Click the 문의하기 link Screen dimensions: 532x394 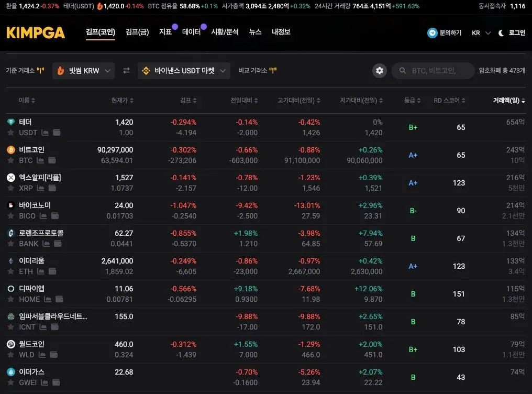(x=450, y=33)
